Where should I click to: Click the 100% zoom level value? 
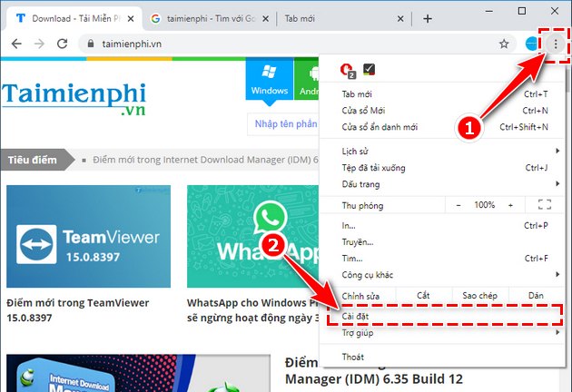tap(485, 205)
